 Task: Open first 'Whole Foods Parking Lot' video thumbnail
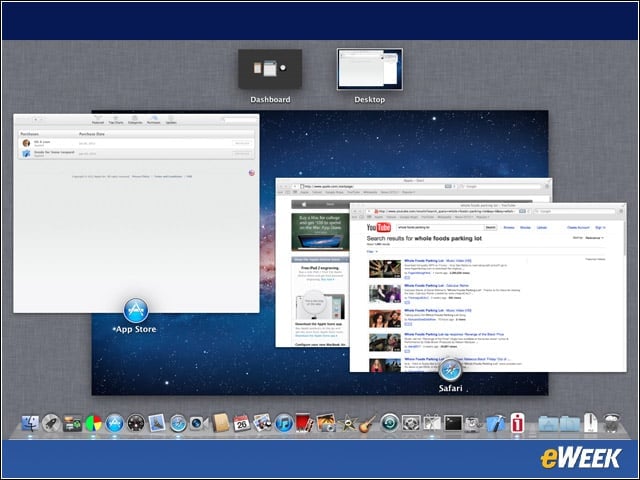point(385,269)
